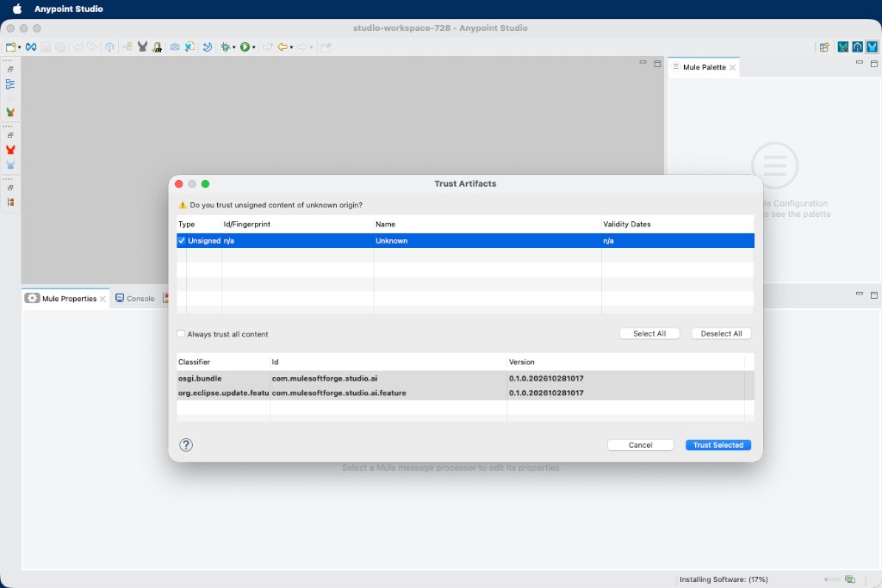The image size is (882, 588).
Task: Click the green Run play icon
Action: pos(245,47)
